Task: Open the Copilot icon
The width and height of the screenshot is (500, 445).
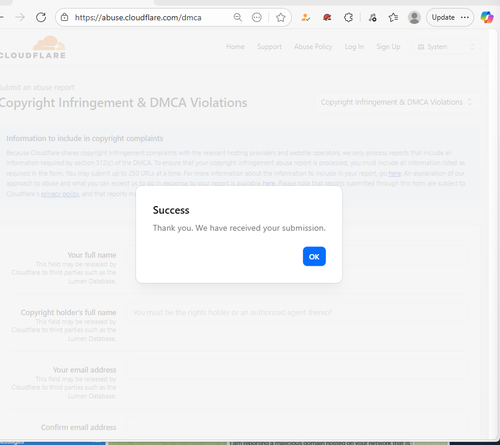Action: (x=487, y=17)
